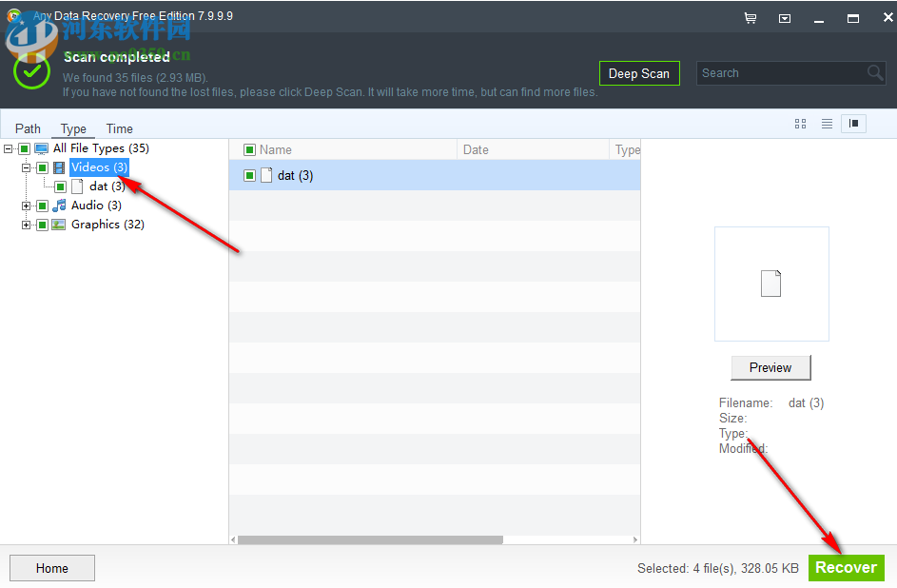Click the file thumbnail in preview pane

click(770, 284)
